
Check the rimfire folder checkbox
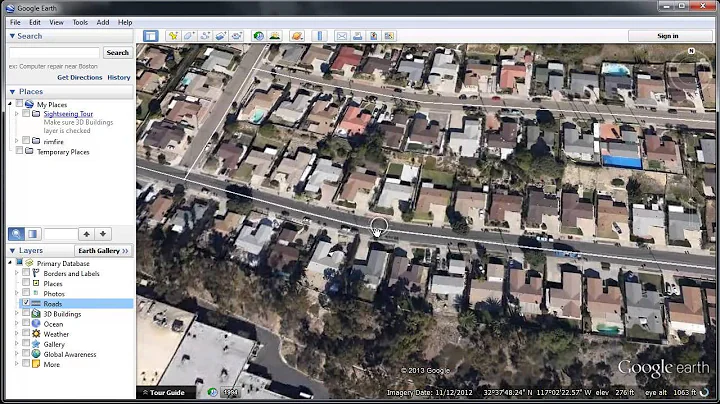tap(26, 140)
